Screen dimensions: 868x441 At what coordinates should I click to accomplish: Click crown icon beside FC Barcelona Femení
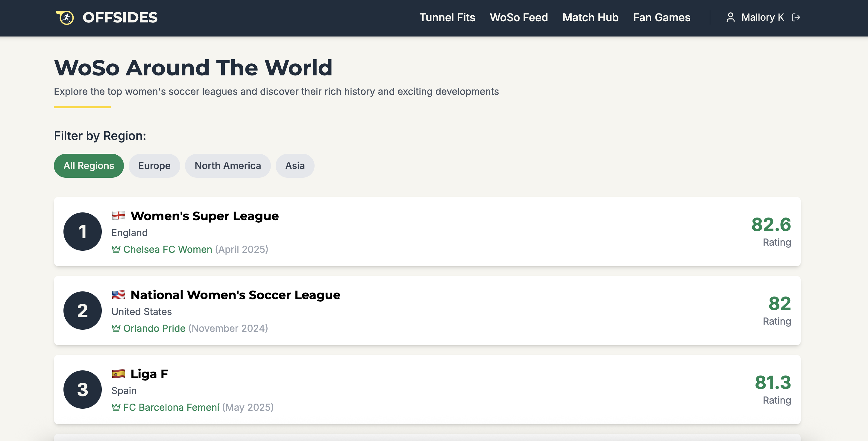click(x=116, y=407)
